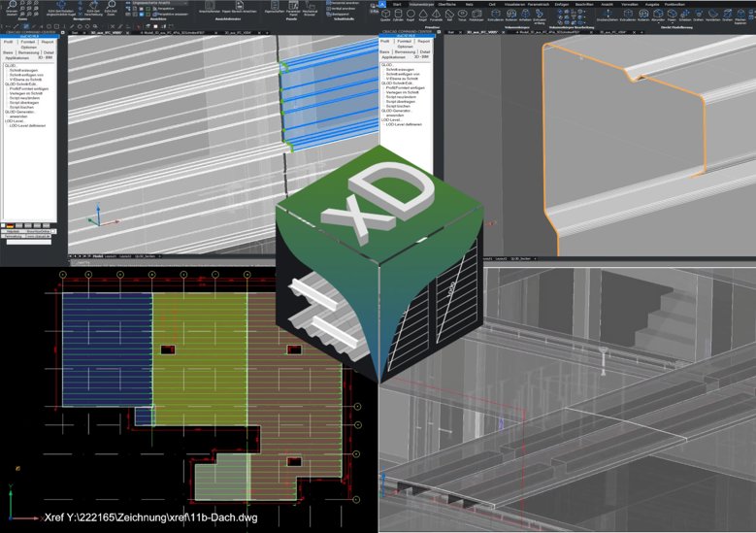This screenshot has width=756, height=533.
Task: Switch to Report tab in right command center
Action: coord(423,42)
